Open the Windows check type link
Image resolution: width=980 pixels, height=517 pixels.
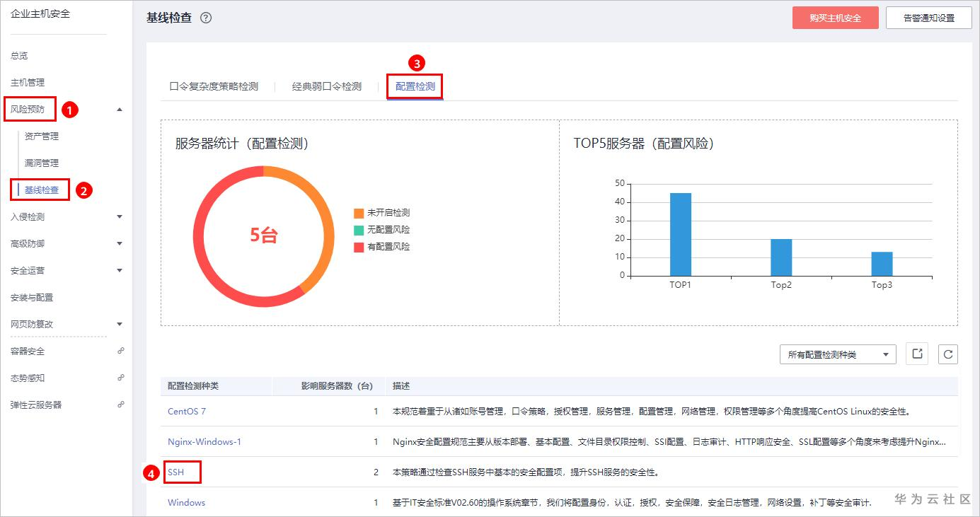(x=187, y=503)
